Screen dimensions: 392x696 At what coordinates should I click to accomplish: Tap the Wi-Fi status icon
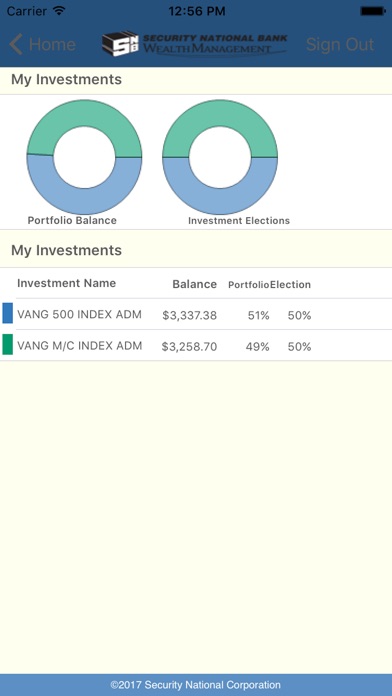[59, 11]
